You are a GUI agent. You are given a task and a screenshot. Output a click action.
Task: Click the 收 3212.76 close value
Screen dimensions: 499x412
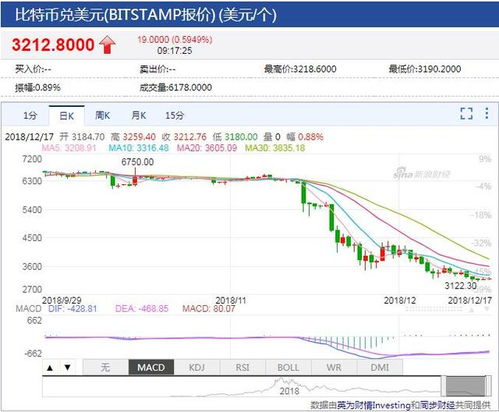tap(184, 137)
